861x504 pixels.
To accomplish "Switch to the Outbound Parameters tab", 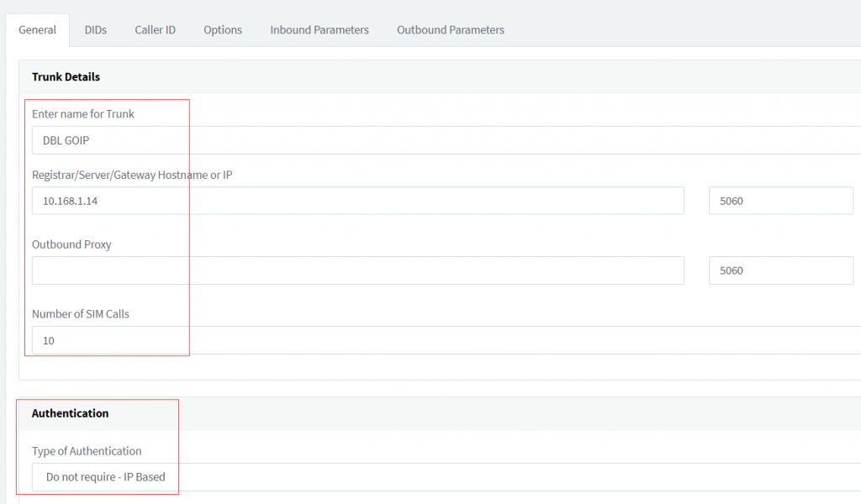I will pyautogui.click(x=450, y=29).
